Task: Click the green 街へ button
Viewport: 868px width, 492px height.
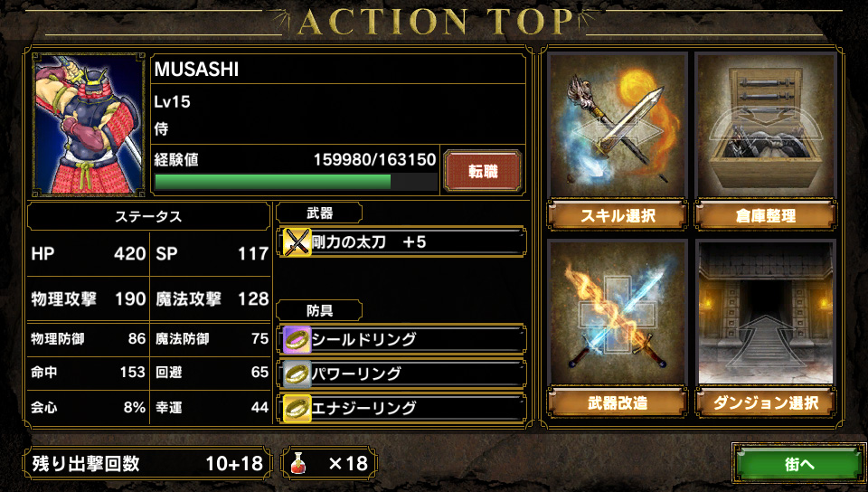Action: click(x=798, y=464)
